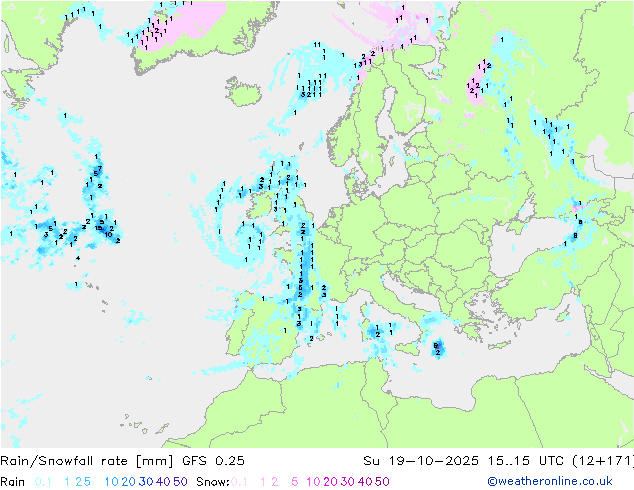Select the 'Rain/Snowfall rate [mm]' title text
This screenshot has width=634, height=490.
87,460
